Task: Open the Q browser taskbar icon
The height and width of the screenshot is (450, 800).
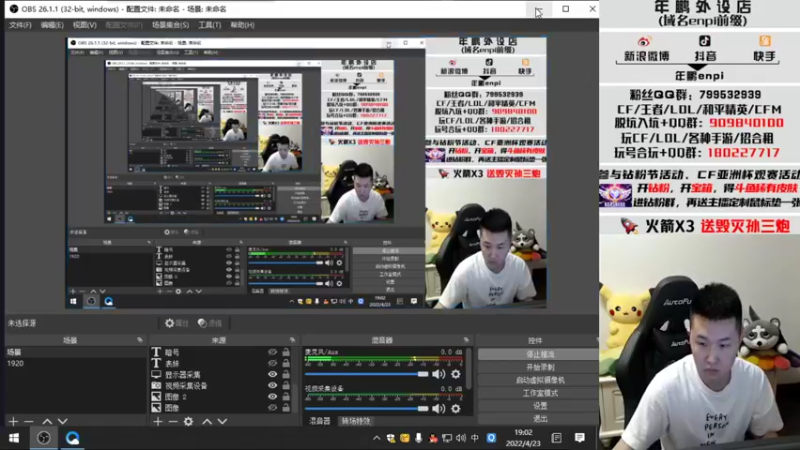Action: coord(72,438)
